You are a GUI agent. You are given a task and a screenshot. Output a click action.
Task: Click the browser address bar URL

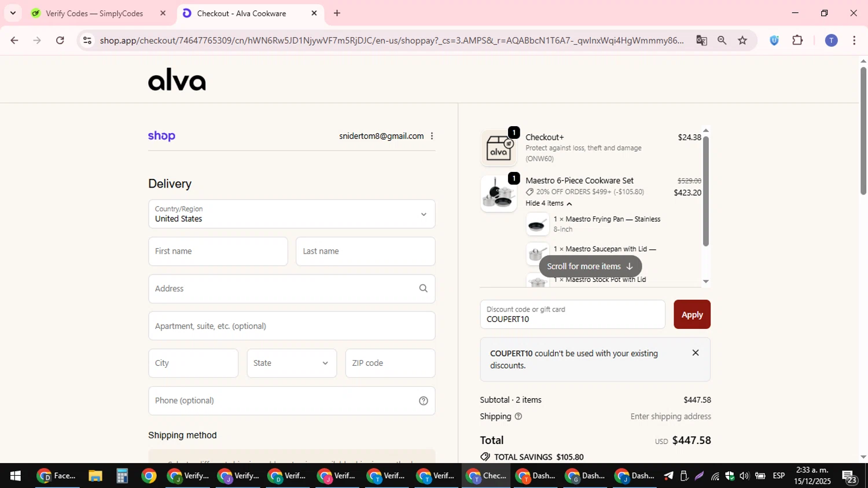click(391, 40)
